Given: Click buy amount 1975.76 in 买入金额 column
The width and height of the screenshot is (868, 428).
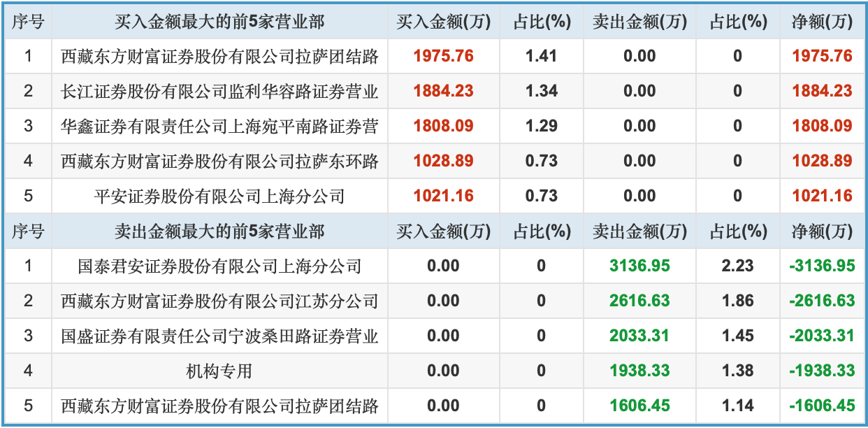Looking at the screenshot, I should coord(443,56).
